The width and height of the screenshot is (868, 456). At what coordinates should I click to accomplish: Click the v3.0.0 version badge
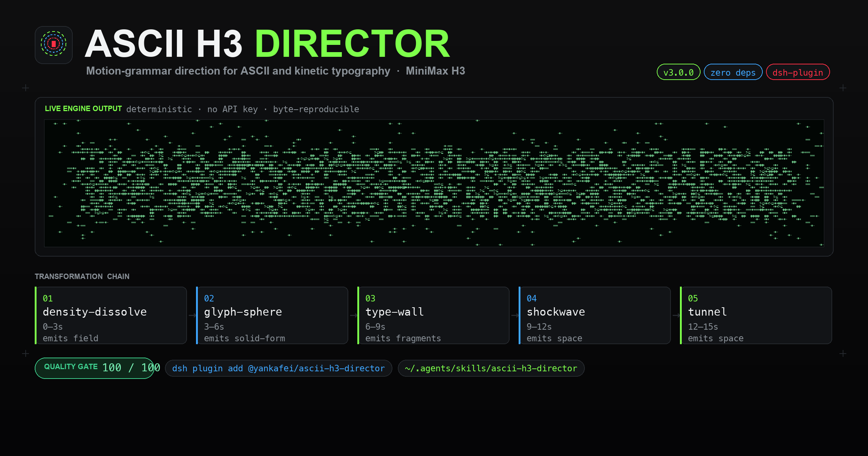(678, 72)
